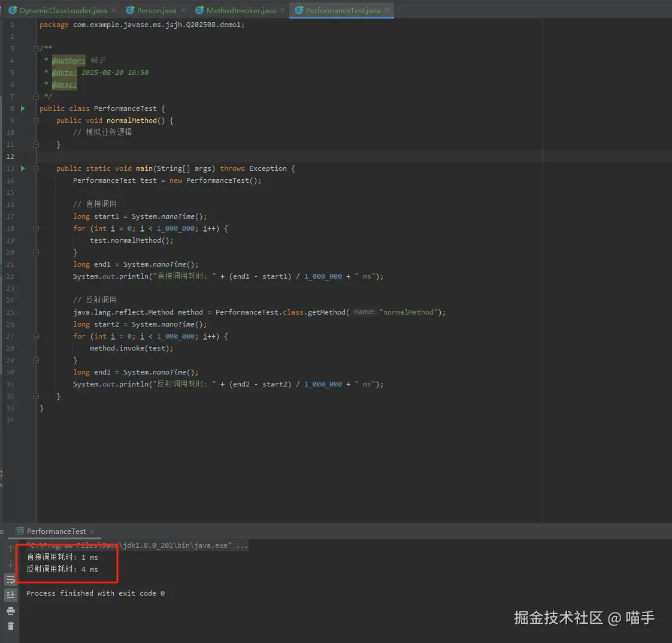Click the PerformanceTest.java class file icon
The height and width of the screenshot is (643, 672).
pos(299,10)
